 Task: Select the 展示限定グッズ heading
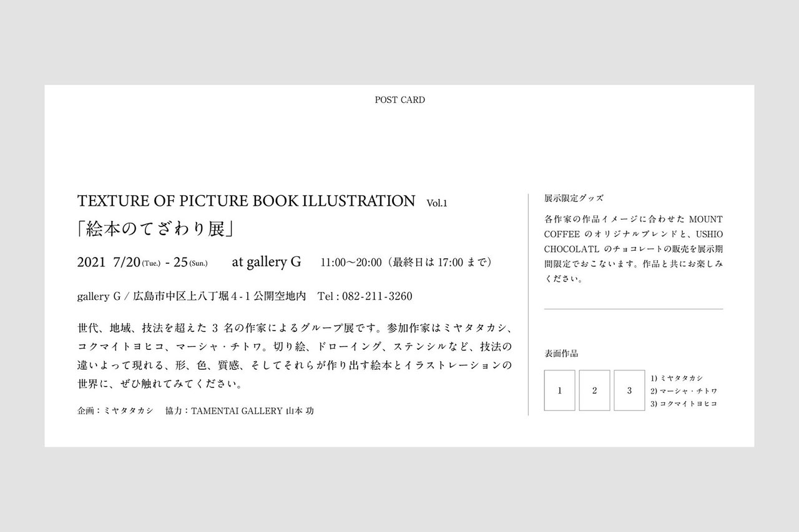(x=574, y=198)
